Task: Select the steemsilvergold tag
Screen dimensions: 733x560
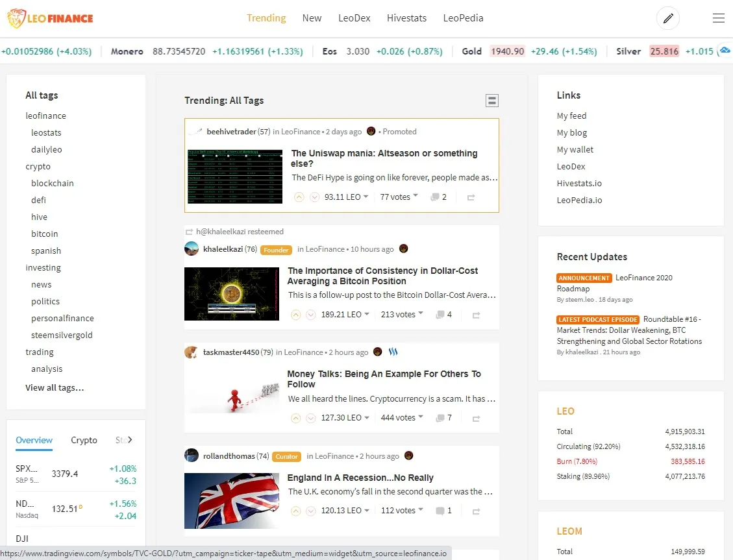Action: (62, 335)
